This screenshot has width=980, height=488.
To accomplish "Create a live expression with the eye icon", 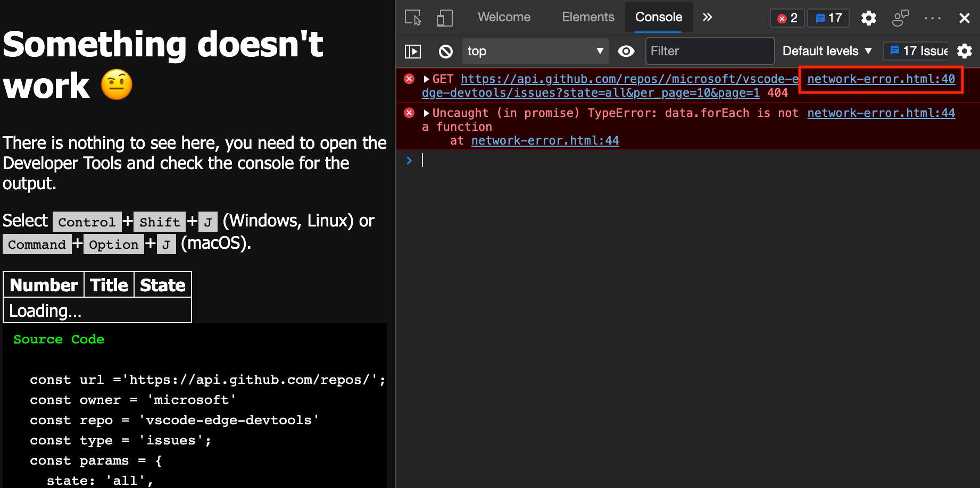I will pyautogui.click(x=626, y=51).
